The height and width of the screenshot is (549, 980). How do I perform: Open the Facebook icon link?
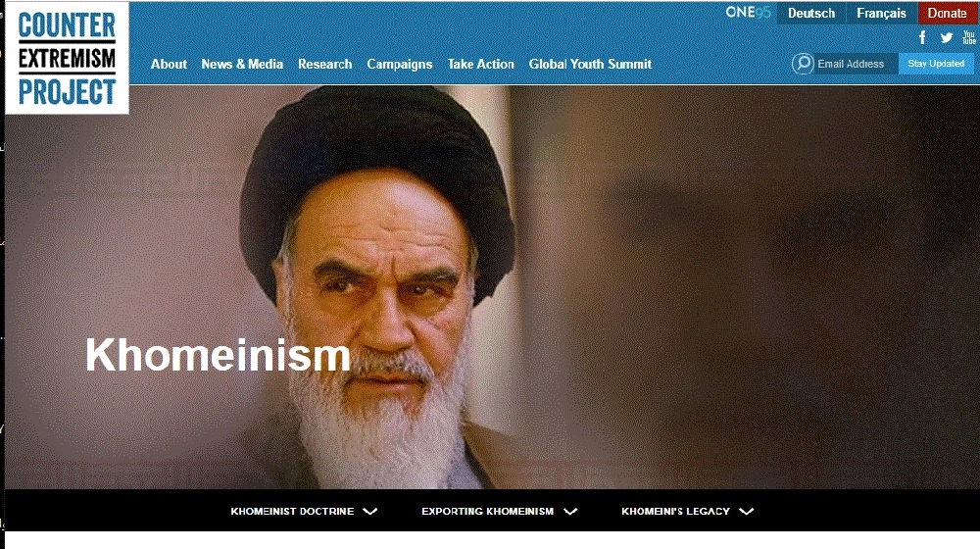coord(922,37)
